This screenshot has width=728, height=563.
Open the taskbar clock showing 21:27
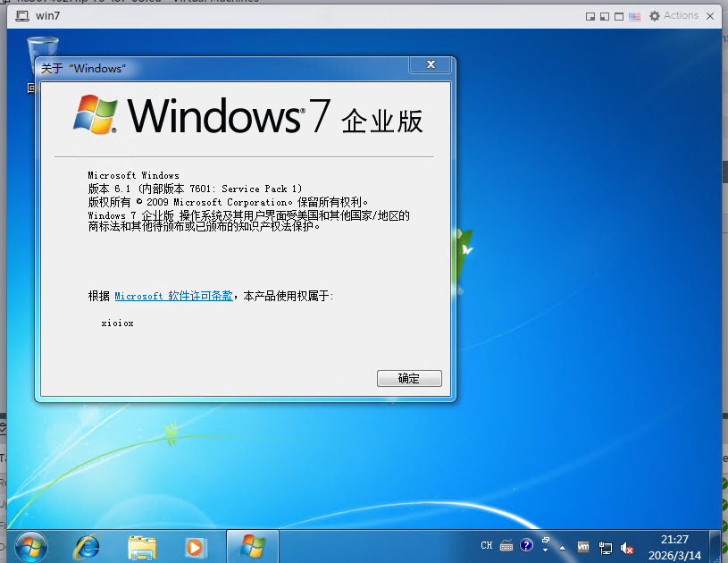pyautogui.click(x=674, y=546)
